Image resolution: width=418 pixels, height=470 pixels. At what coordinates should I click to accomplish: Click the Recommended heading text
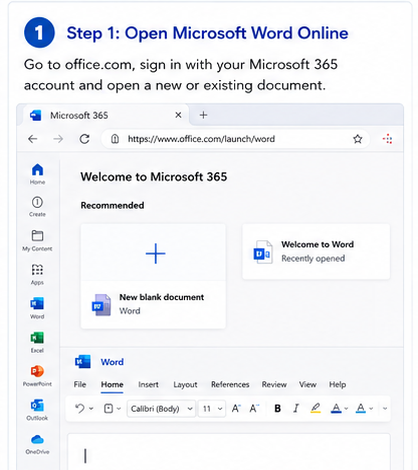112,205
